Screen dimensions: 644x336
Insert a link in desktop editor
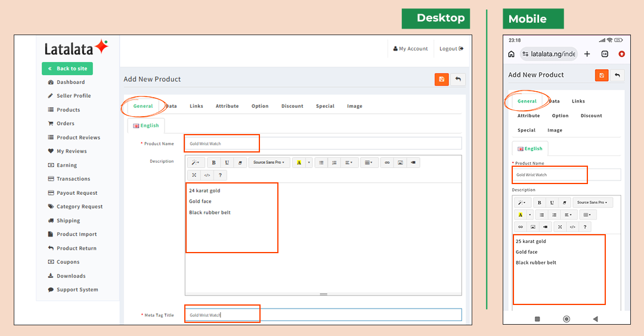[x=387, y=163]
